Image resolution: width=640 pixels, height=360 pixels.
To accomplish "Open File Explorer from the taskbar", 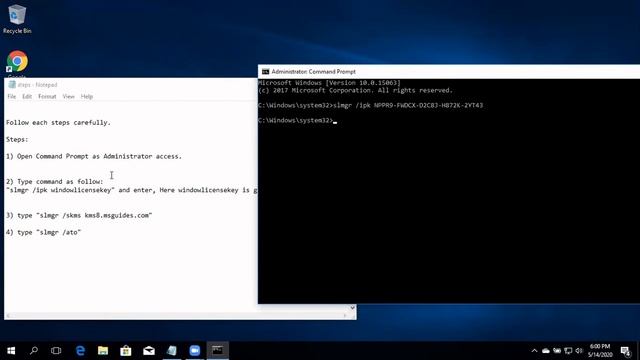I will [x=103, y=351].
